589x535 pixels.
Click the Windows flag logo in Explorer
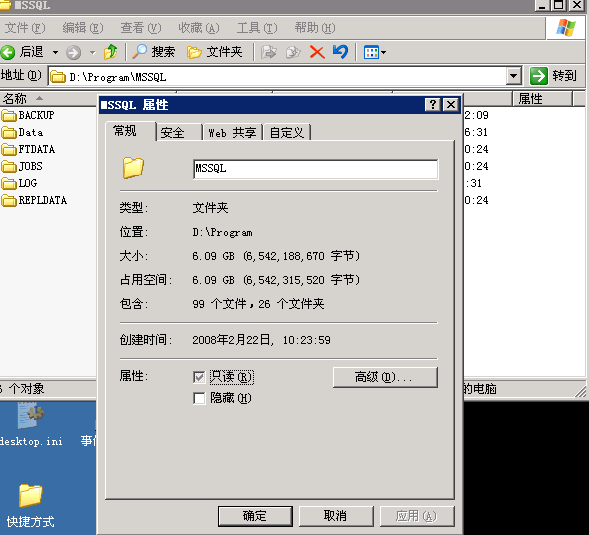click(x=566, y=27)
